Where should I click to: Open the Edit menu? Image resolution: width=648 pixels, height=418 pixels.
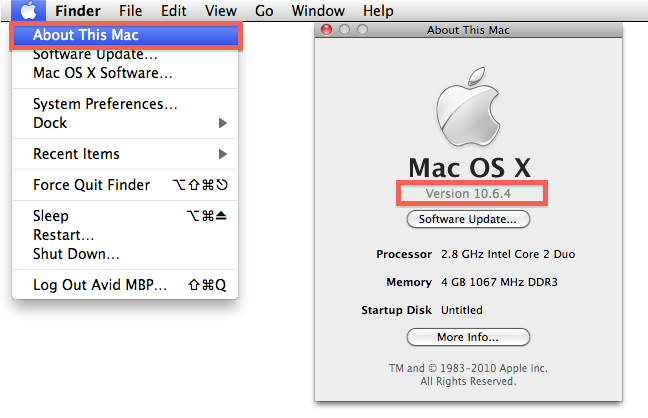pos(173,11)
